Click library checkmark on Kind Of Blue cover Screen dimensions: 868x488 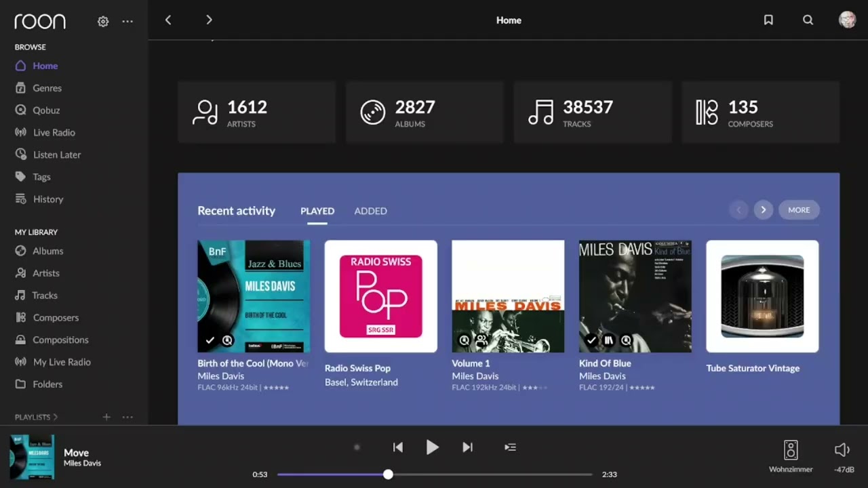pyautogui.click(x=591, y=340)
